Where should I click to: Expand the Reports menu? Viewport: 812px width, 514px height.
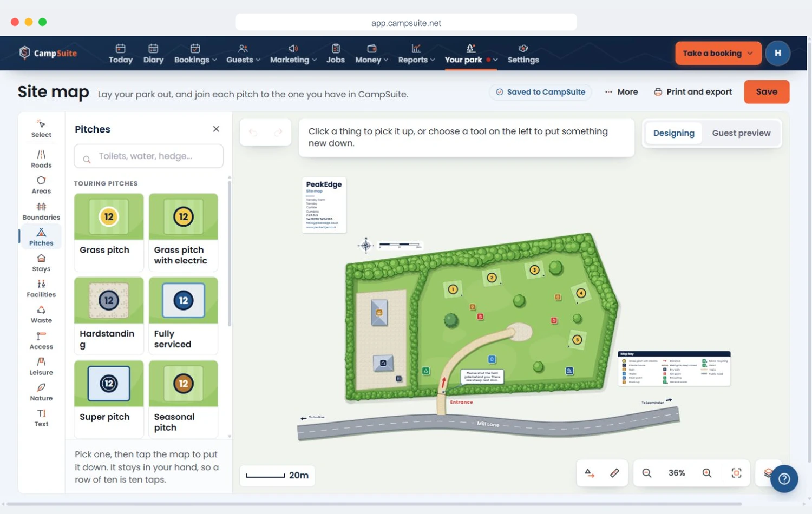416,54
